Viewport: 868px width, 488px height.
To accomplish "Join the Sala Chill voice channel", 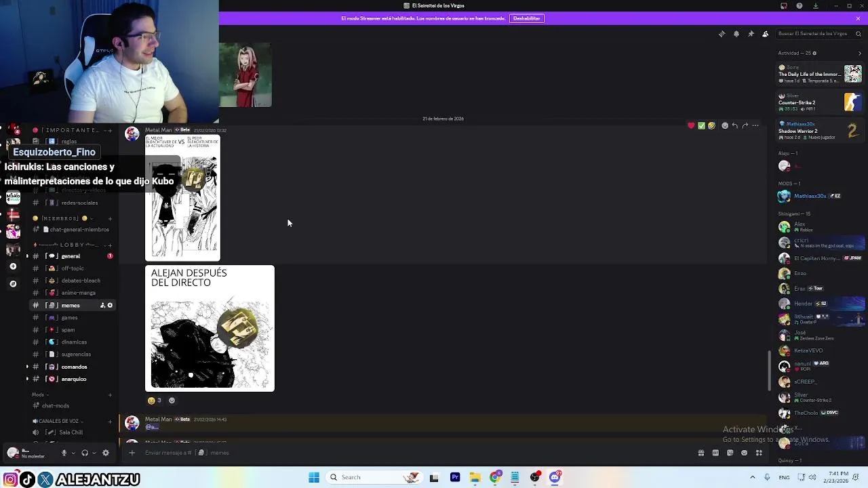I will pyautogui.click(x=72, y=432).
